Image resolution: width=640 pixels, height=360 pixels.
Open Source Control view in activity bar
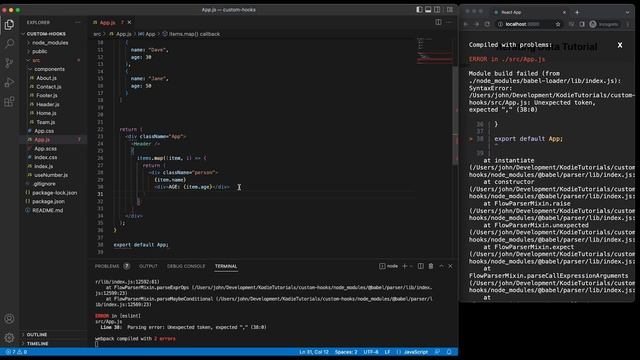point(9,62)
